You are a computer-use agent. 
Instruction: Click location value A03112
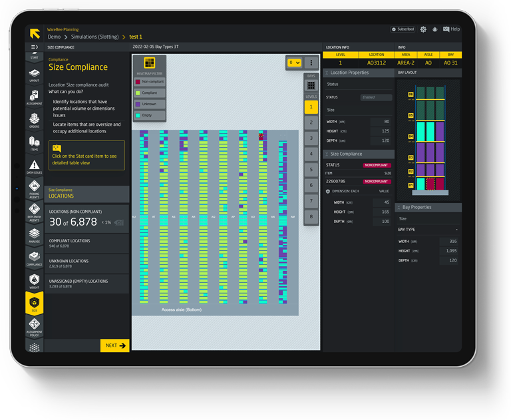tap(377, 63)
